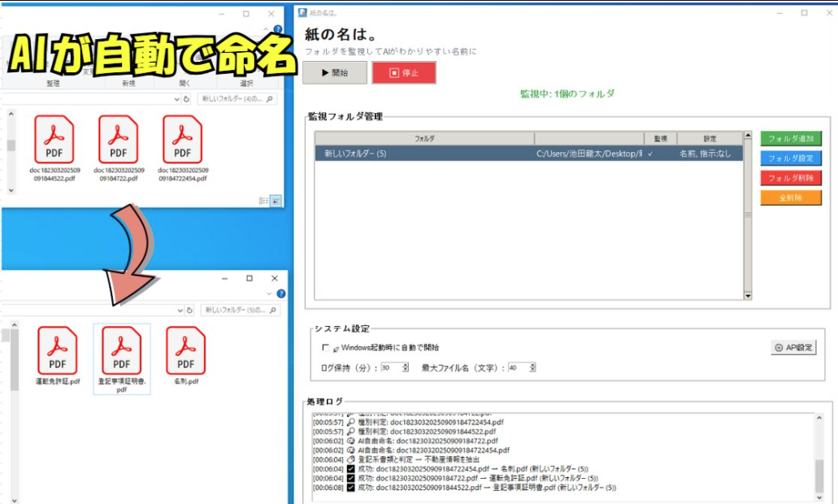838x504 pixels.
Task: Expand address bar dropdown in upper Explorer
Action: (177, 99)
